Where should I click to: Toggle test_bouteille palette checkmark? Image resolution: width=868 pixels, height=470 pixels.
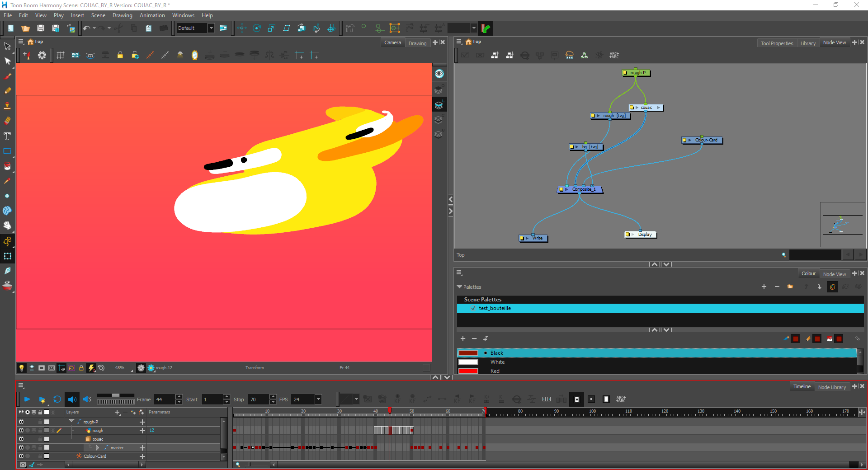[x=473, y=308]
